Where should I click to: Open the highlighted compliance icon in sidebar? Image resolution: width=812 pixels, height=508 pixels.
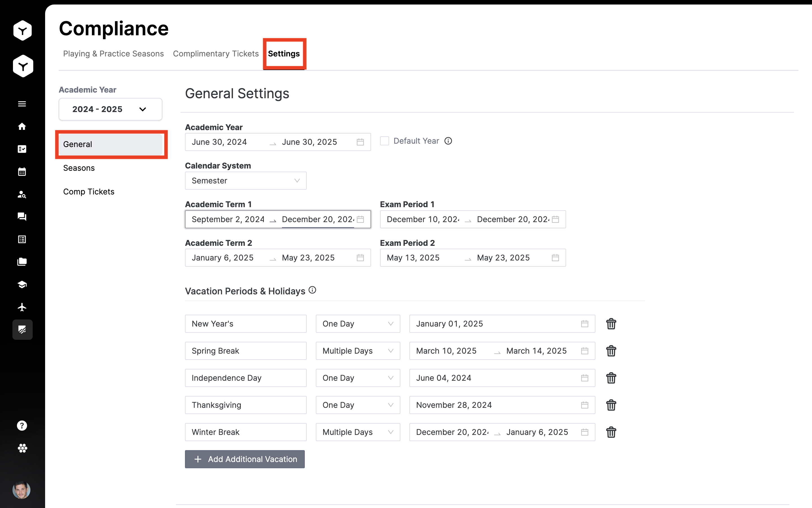(x=23, y=330)
